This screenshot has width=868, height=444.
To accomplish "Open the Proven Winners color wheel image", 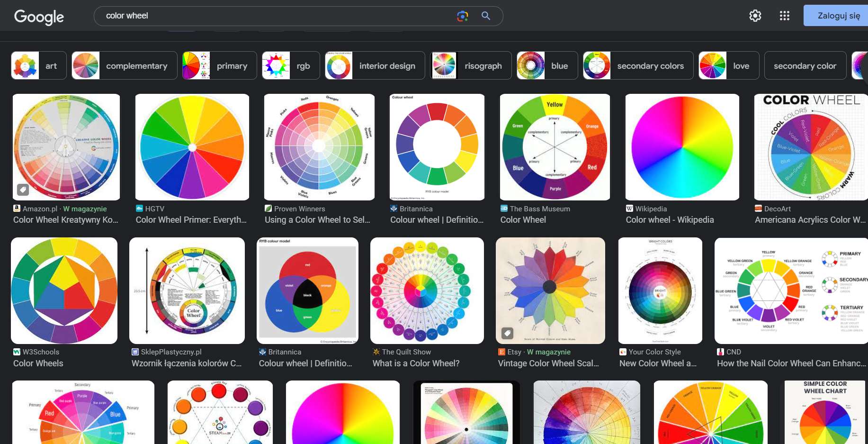I will click(319, 147).
